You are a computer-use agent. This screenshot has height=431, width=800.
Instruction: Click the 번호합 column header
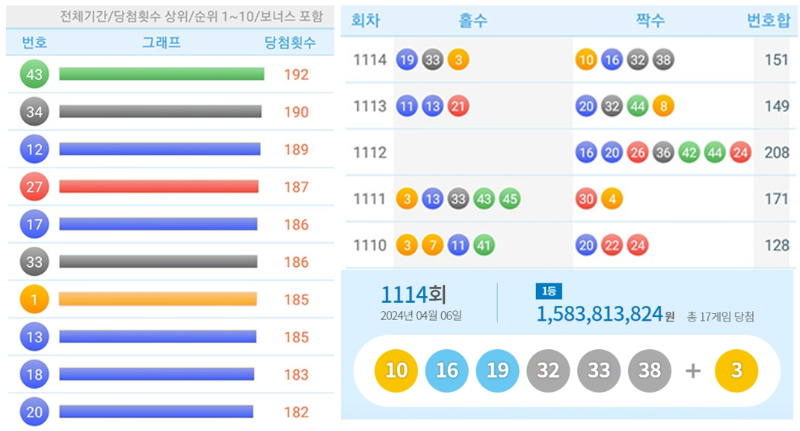tap(768, 21)
